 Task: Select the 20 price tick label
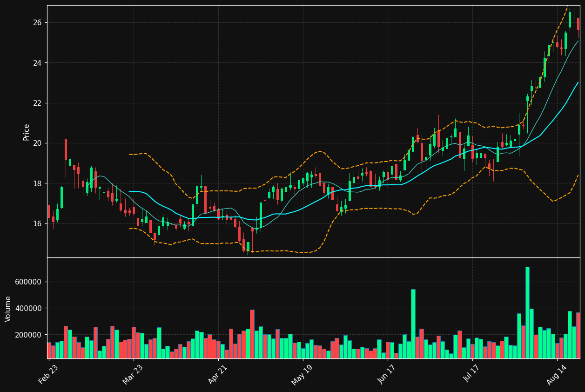click(x=37, y=143)
